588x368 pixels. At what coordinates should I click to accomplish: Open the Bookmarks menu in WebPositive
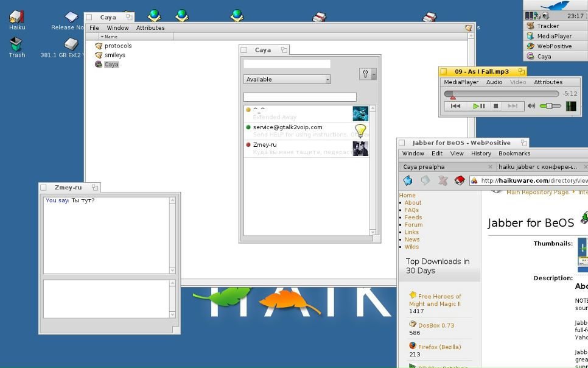pyautogui.click(x=514, y=154)
